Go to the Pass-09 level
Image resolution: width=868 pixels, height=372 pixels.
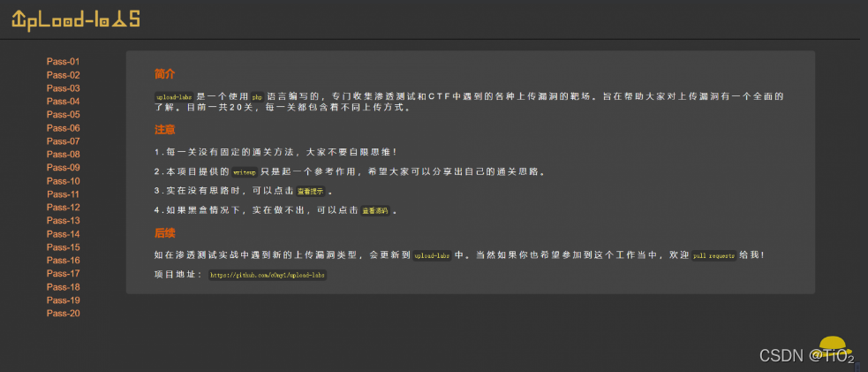tap(63, 168)
